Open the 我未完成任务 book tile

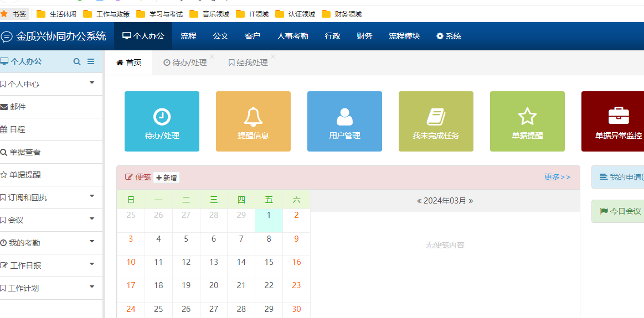point(436,121)
